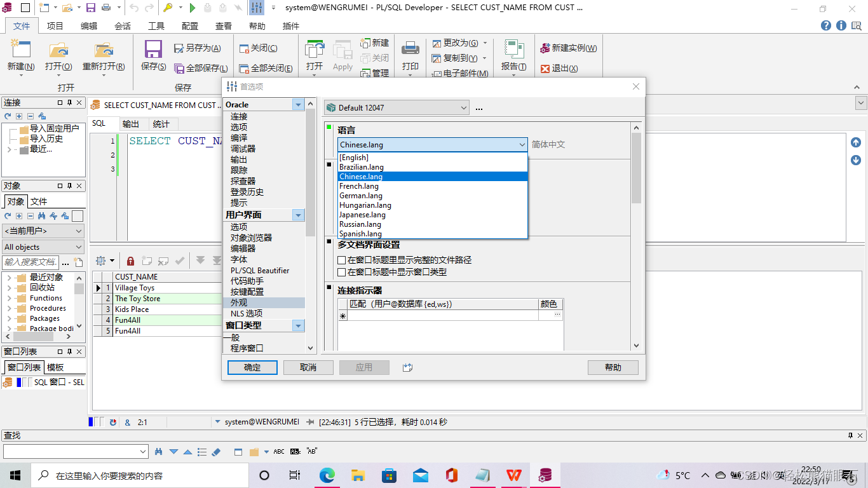
Task: Open the Default 12047 printer dropdown
Action: tap(464, 107)
